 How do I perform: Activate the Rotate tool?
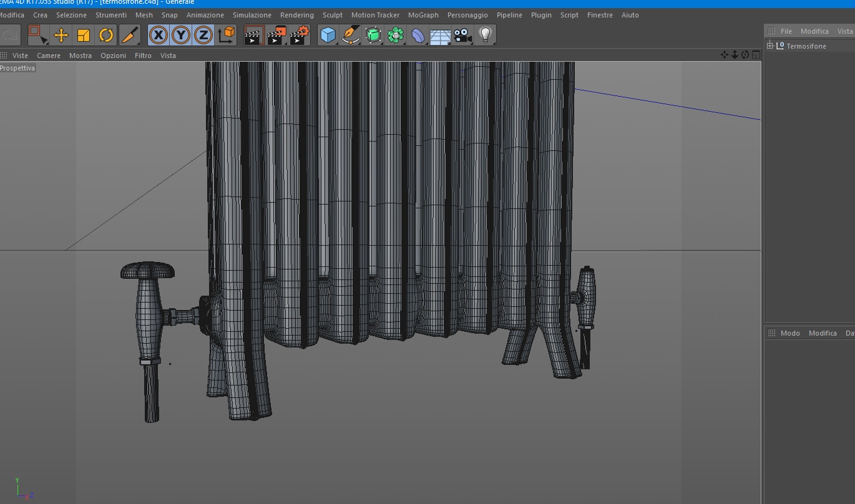coord(106,35)
